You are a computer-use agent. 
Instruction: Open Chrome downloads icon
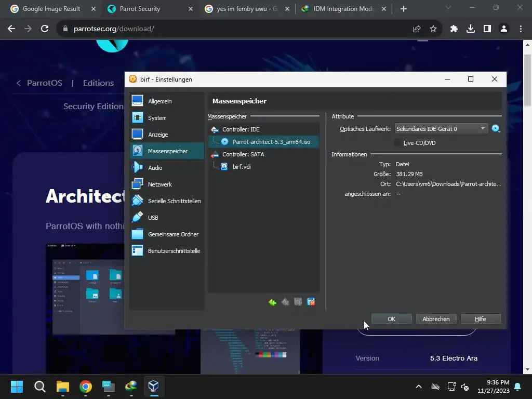pos(471,29)
